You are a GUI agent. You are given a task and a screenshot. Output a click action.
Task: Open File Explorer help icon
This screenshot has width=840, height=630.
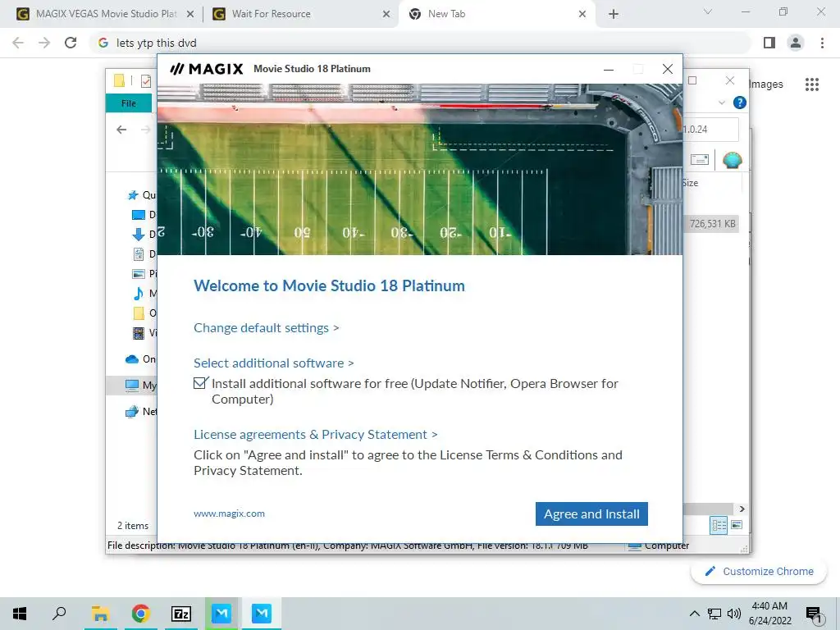coord(740,103)
